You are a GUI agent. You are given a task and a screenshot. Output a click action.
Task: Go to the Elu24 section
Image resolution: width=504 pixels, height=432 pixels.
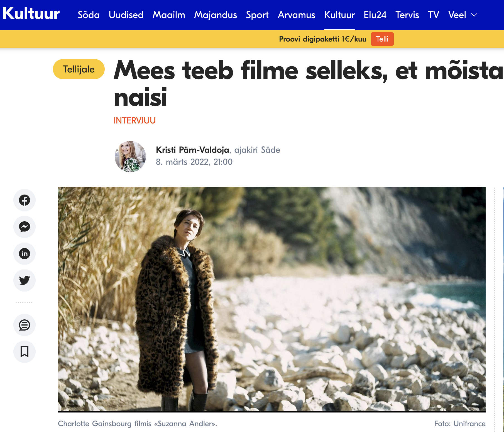[375, 15]
